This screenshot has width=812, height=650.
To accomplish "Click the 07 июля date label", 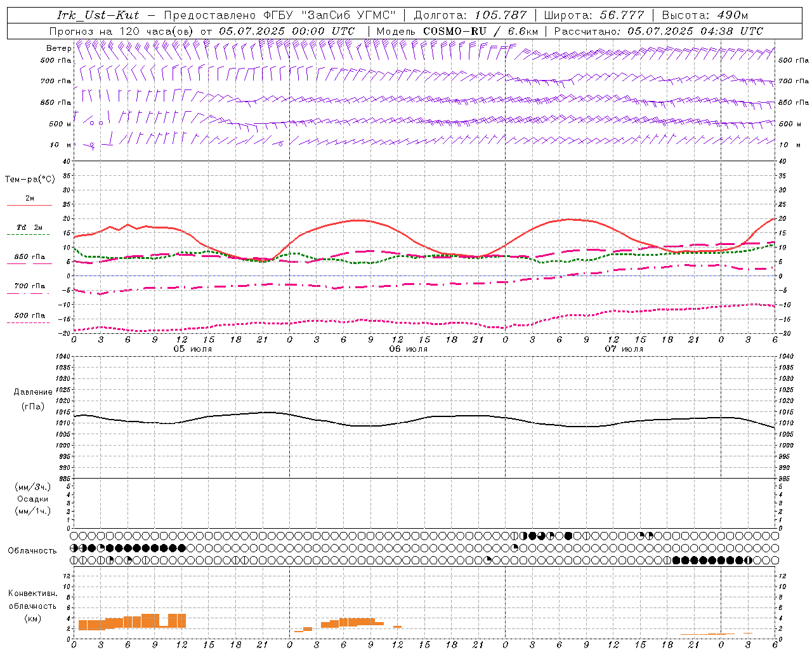I will 624,349.
